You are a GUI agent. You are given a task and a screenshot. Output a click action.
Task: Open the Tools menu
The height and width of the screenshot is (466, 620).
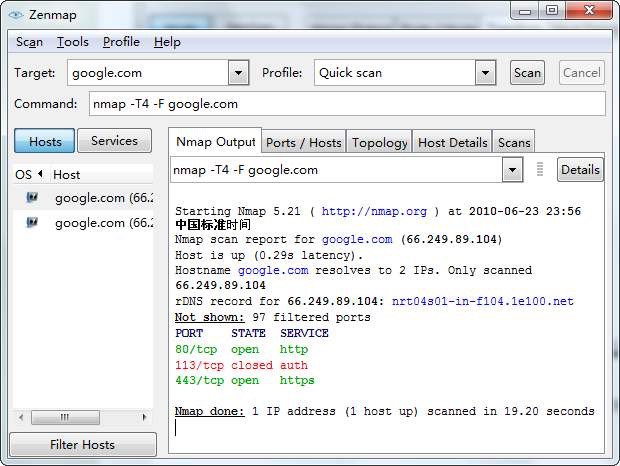pyautogui.click(x=73, y=42)
